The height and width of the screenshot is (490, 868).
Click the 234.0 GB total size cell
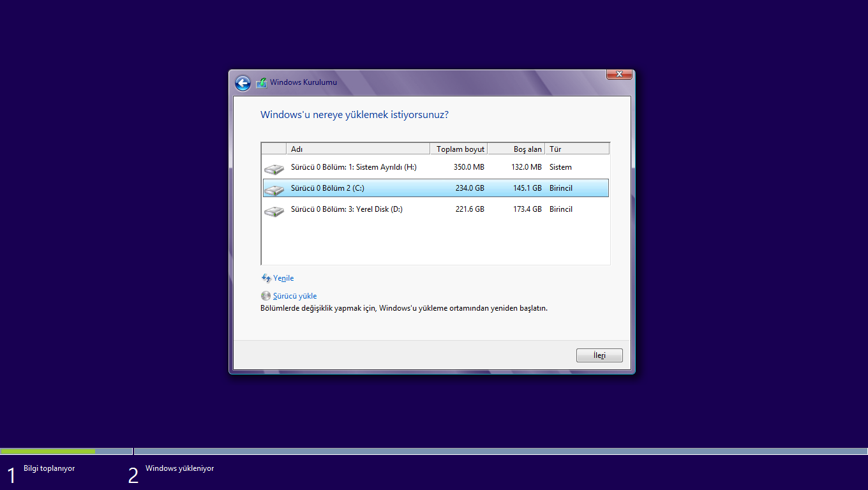point(470,188)
